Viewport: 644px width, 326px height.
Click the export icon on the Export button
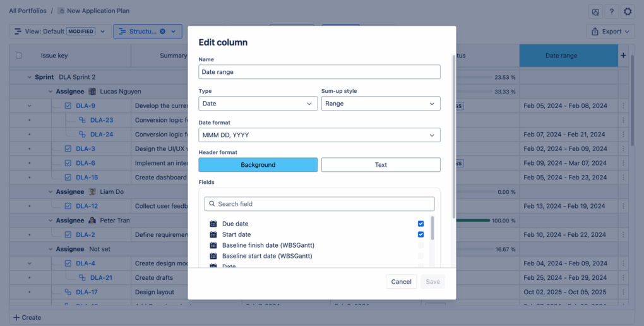pos(595,31)
